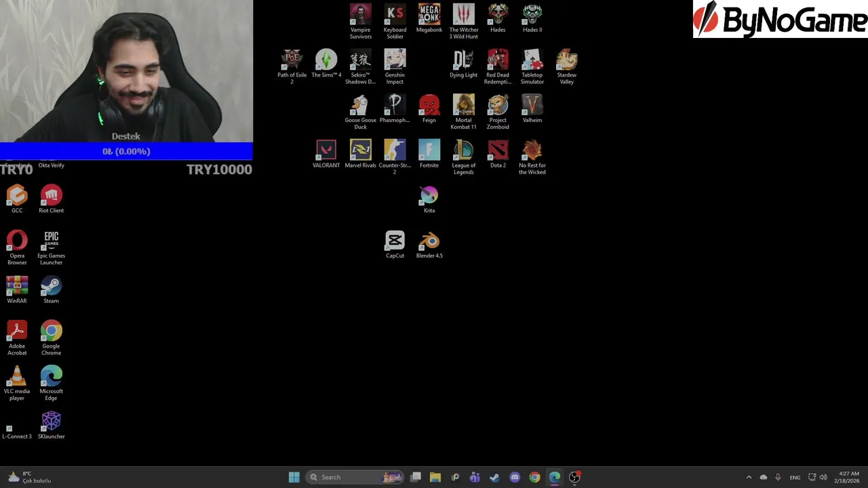The width and height of the screenshot is (868, 488).
Task: Open the OneDrive cloud tray icon
Action: point(764,477)
